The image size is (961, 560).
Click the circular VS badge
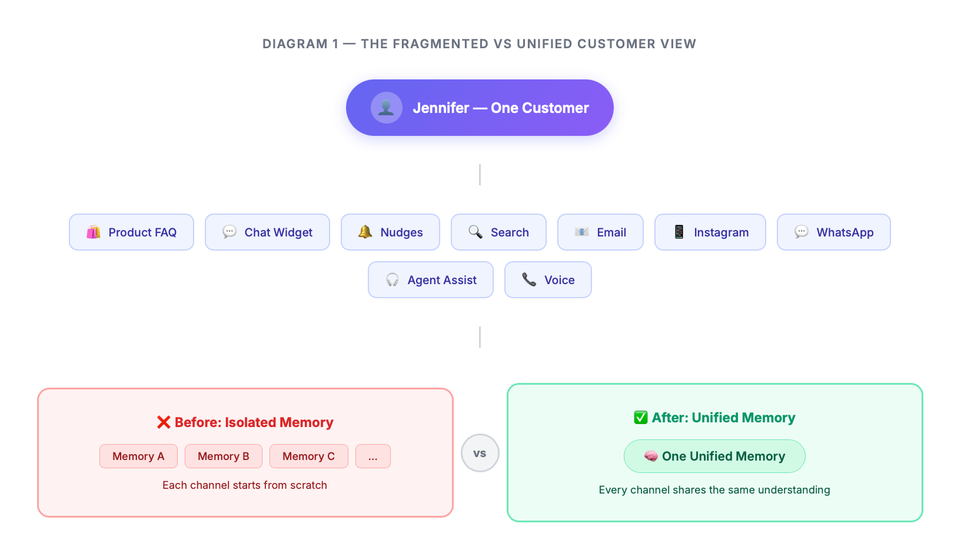[480, 453]
